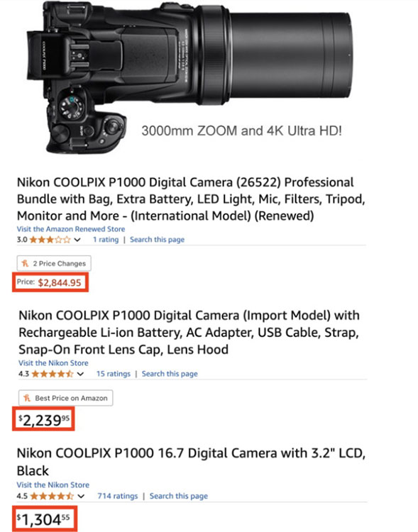Click the Honey icon in Best Price badge
Screen dimensions: 418x532
[x=27, y=398]
